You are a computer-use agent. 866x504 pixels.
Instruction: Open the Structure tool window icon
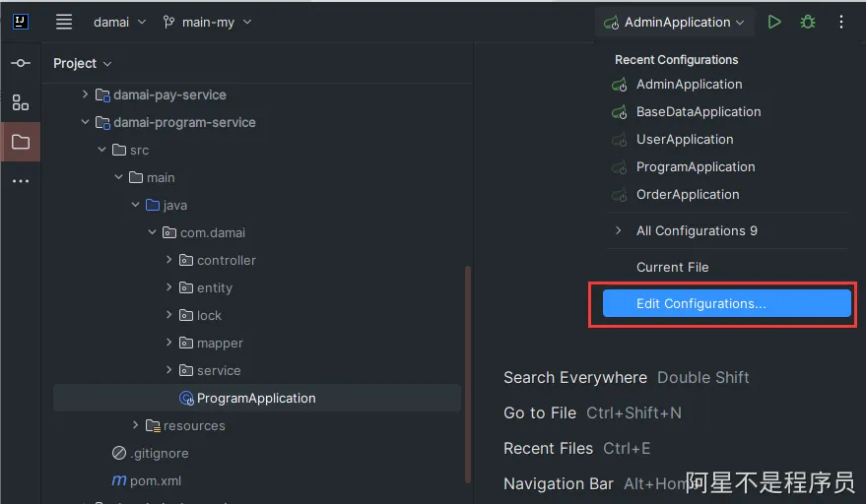pos(21,102)
